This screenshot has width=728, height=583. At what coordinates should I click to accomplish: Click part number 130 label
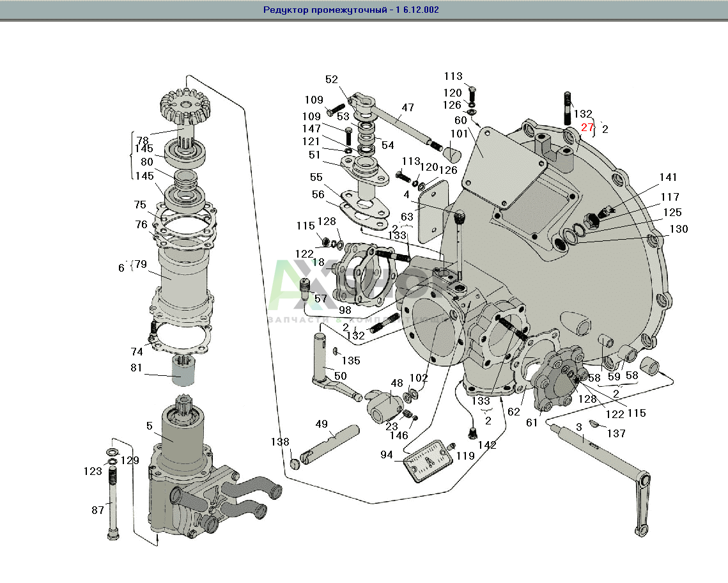679,229
